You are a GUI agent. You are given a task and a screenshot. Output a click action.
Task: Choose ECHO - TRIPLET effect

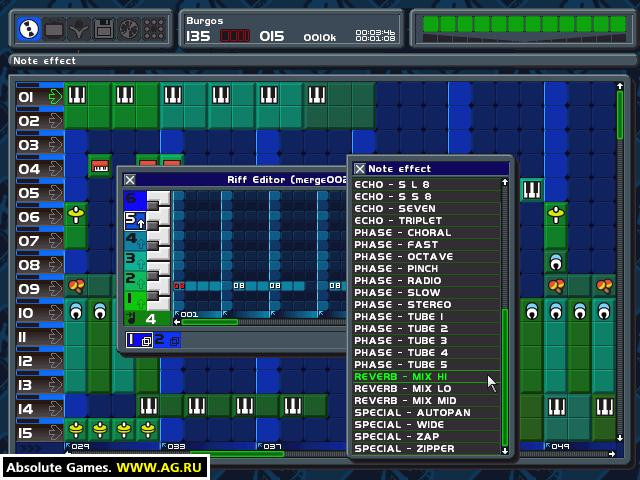pyautogui.click(x=426, y=220)
